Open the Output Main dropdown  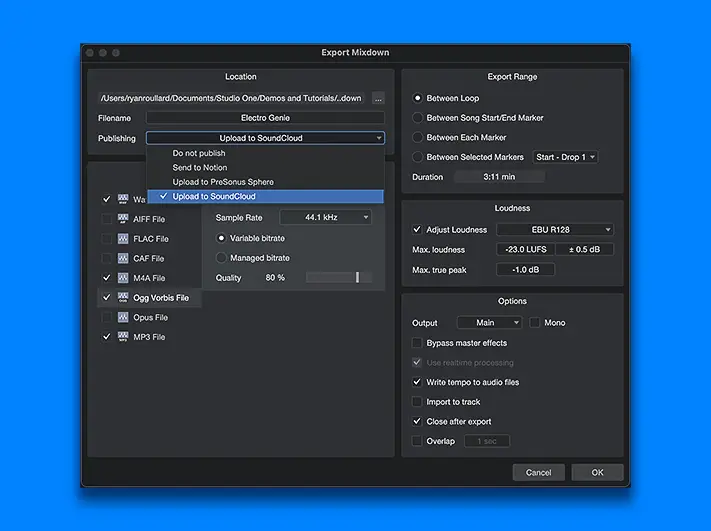coord(489,322)
